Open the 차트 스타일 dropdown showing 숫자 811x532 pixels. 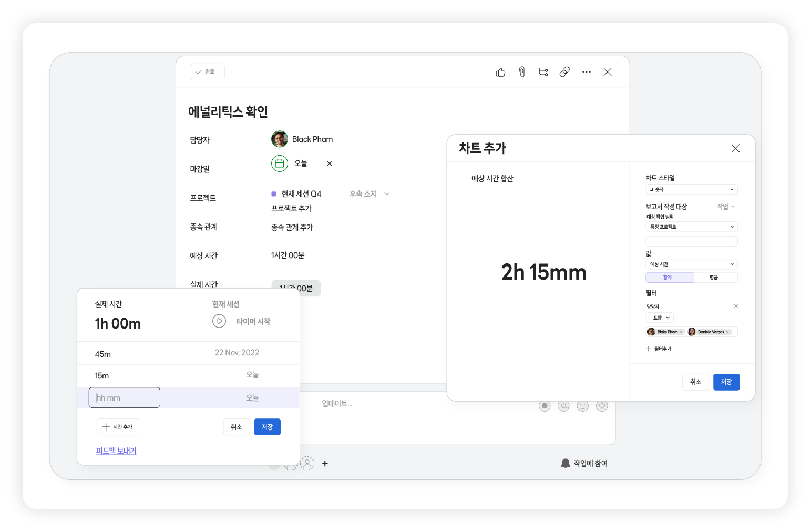click(691, 190)
